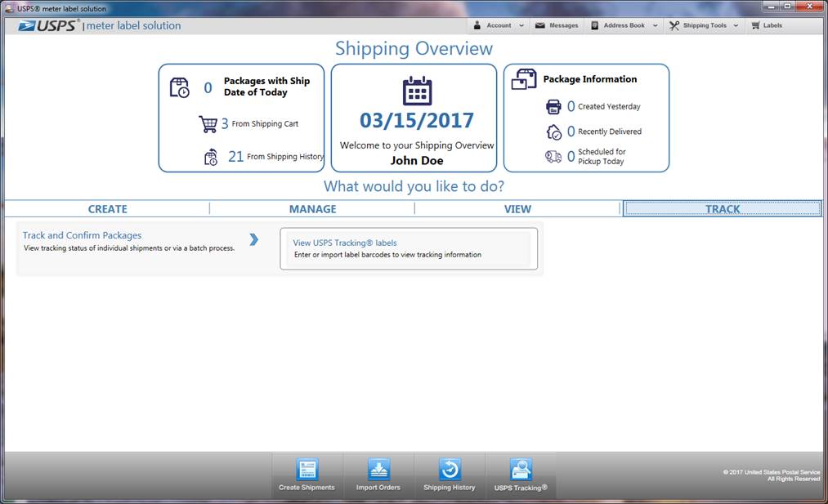
Task: Expand the Shipping Tools dropdown arrow
Action: pos(736,25)
